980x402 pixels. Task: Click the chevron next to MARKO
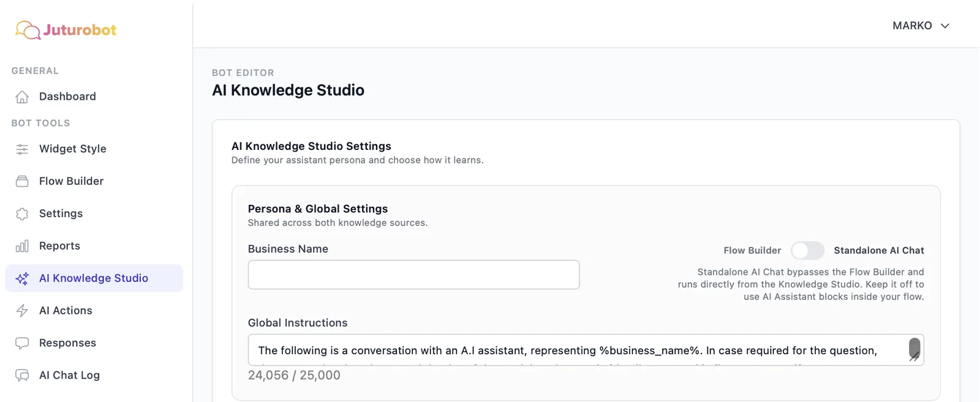coord(944,26)
